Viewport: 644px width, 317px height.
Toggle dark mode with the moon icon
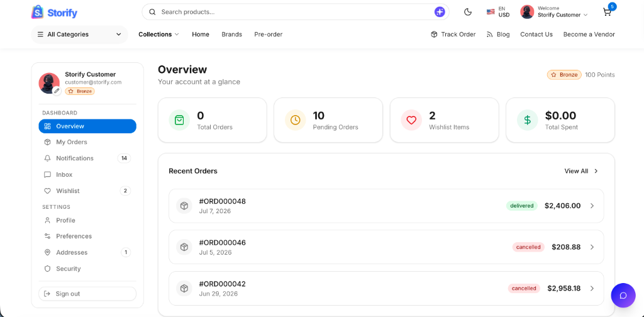coord(468,12)
